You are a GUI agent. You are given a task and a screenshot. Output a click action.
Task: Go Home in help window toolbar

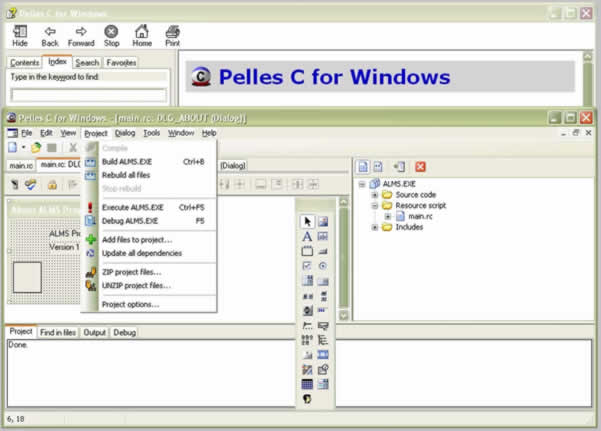pos(142,36)
